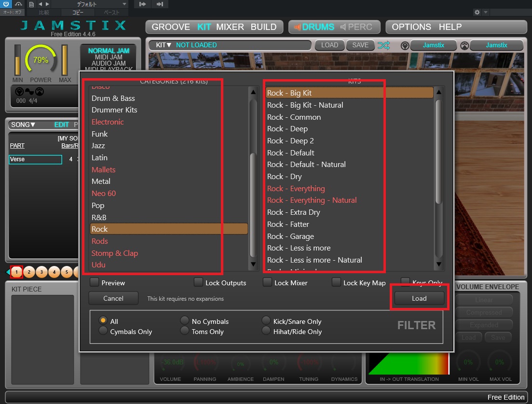Viewport: 532px width, 404px height.
Task: Enable the Preview checkbox
Action: (95, 282)
